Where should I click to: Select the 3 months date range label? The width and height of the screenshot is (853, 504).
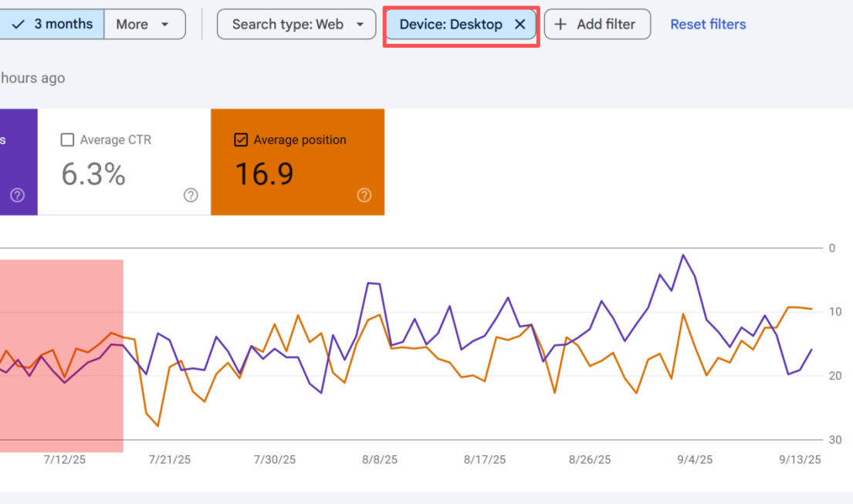[63, 24]
